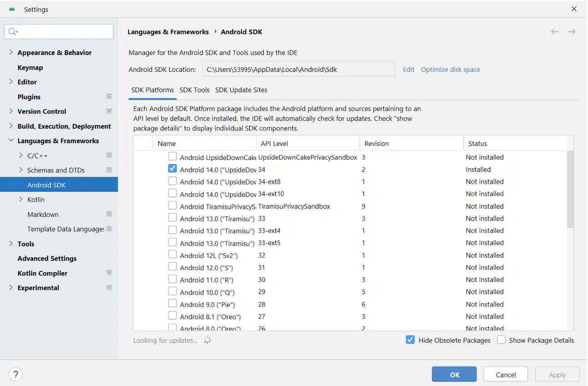The height and width of the screenshot is (386, 588).
Task: Focus the settings search field
Action: (x=59, y=31)
